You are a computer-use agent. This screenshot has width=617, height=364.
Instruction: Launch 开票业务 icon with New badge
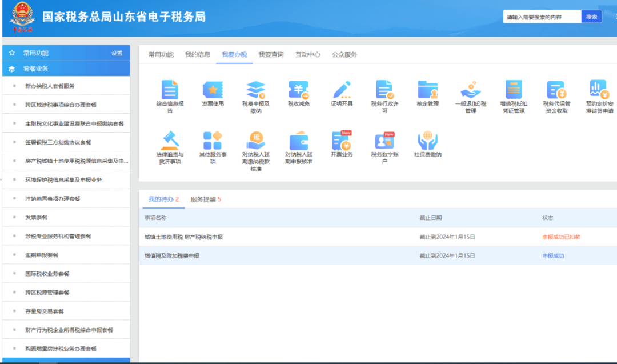(x=342, y=141)
